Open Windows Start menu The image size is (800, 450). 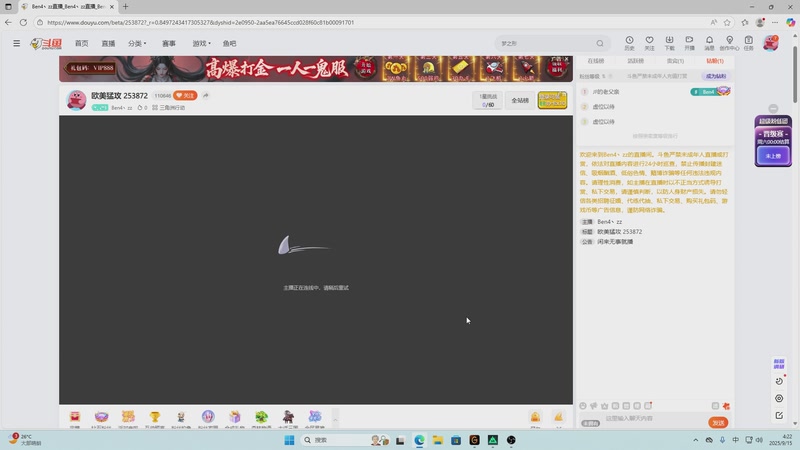[x=289, y=440]
